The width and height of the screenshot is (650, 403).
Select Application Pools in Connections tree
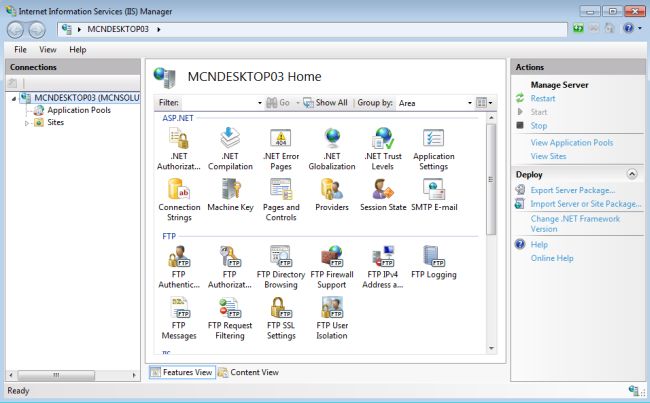point(79,110)
